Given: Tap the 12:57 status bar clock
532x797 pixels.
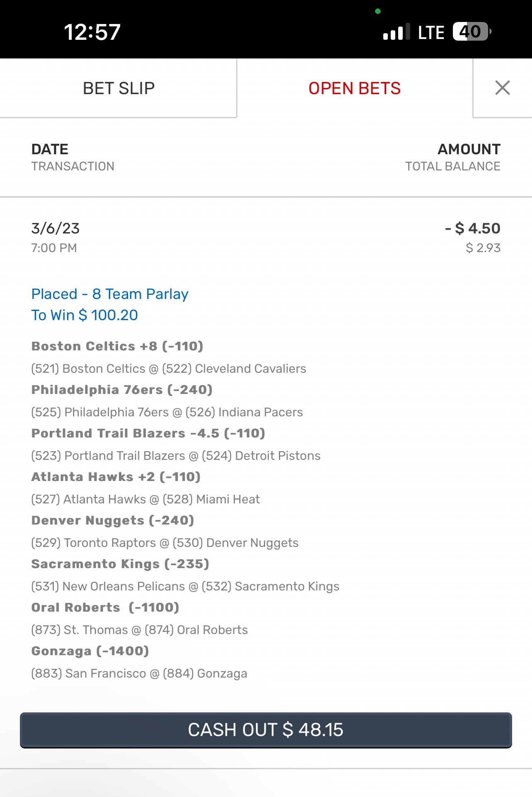Looking at the screenshot, I should [x=92, y=32].
